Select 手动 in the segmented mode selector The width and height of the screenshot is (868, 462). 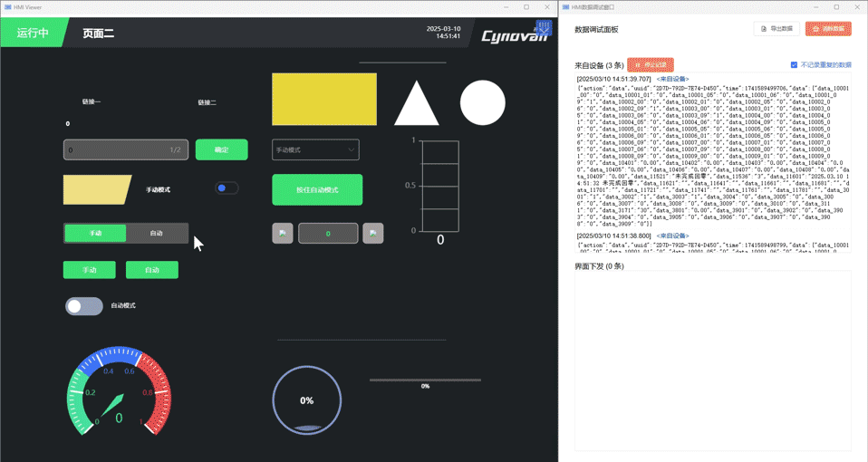click(x=95, y=234)
